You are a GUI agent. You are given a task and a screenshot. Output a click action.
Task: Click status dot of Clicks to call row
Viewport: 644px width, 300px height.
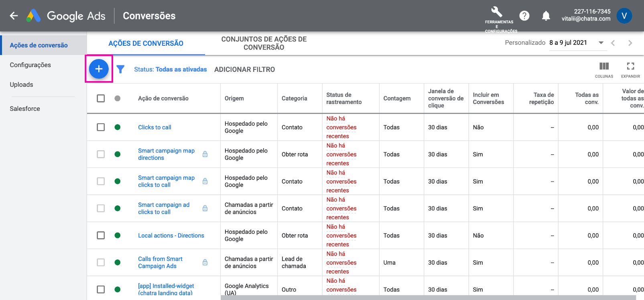coord(118,127)
